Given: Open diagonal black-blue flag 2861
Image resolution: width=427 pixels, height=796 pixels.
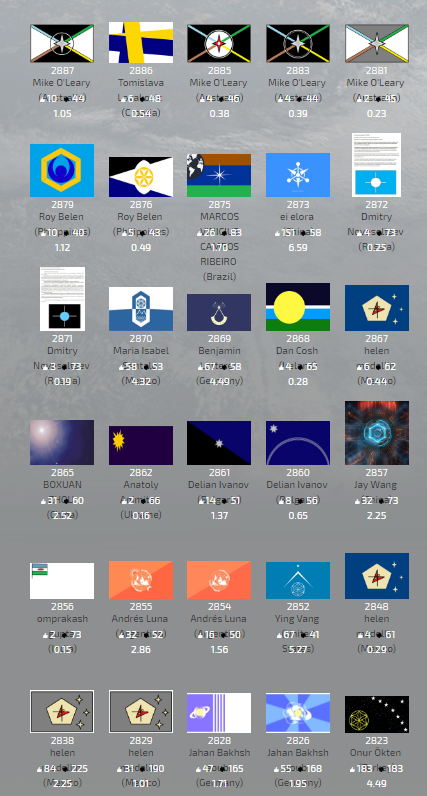Looking at the screenshot, I should [x=219, y=443].
